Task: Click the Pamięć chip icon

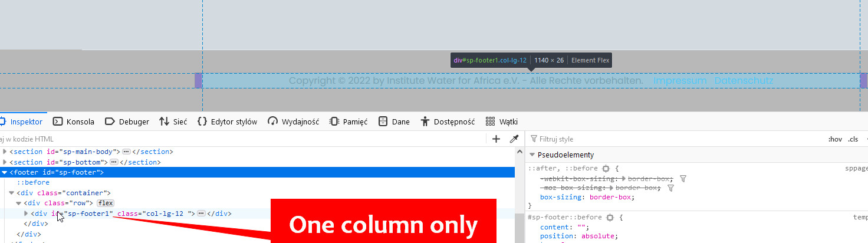Action: tap(334, 121)
